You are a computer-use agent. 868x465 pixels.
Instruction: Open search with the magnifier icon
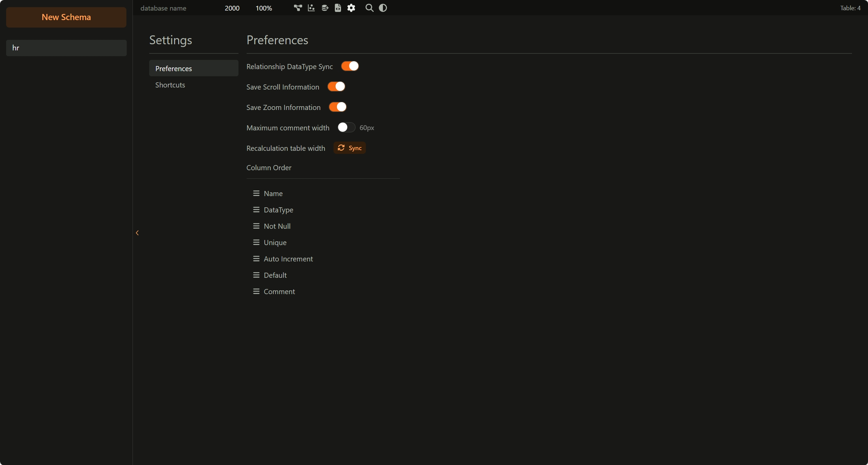pos(369,8)
